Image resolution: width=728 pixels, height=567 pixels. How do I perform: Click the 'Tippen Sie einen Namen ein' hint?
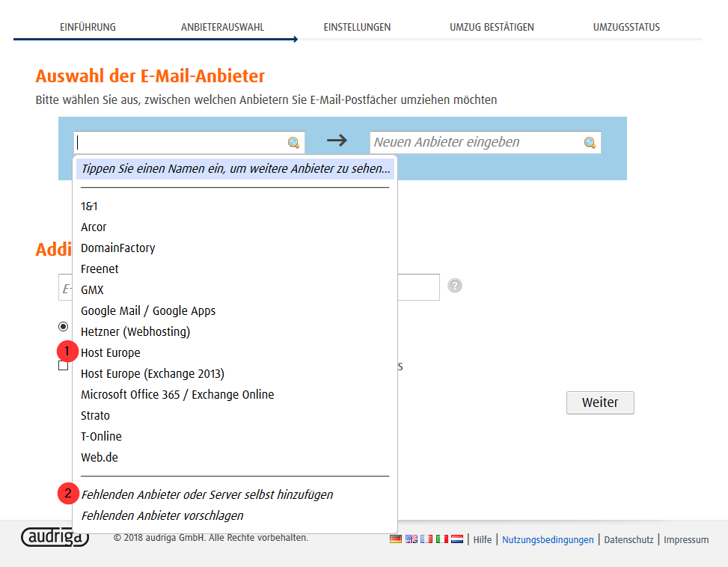[236, 168]
